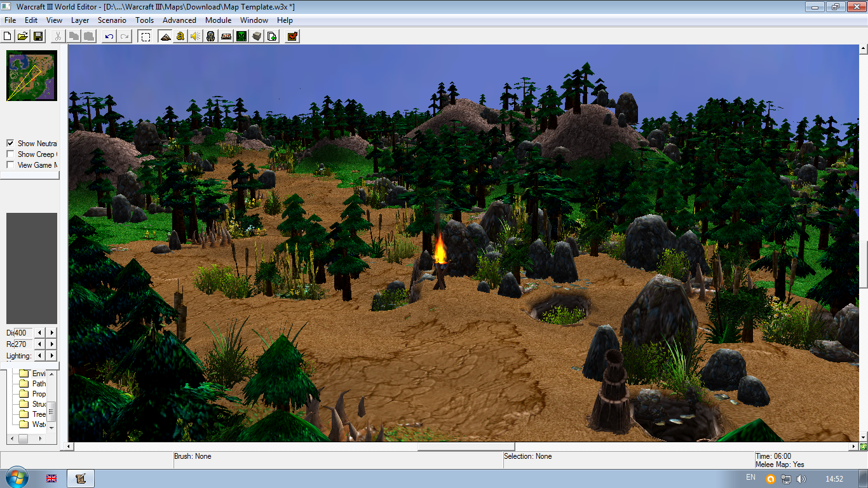Enable the View Game checkbox
This screenshot has width=868, height=488.
[10, 165]
